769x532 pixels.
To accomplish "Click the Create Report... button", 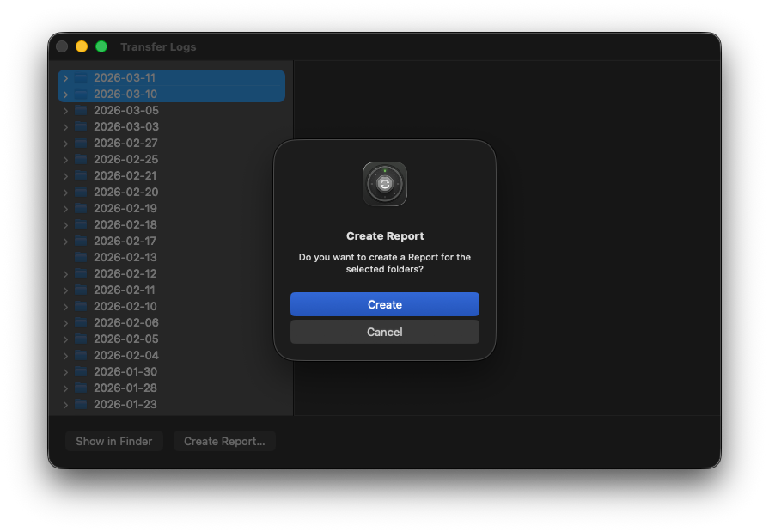I will tap(224, 441).
